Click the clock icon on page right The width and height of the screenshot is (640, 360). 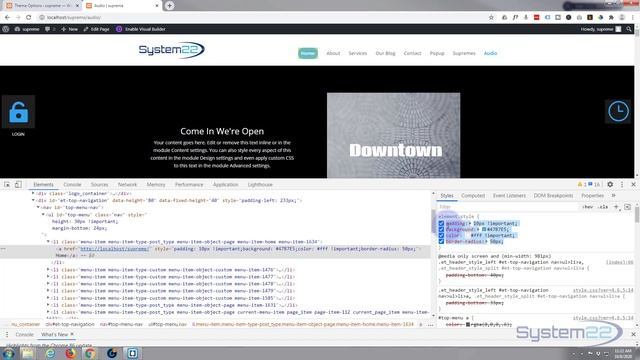pos(618,111)
